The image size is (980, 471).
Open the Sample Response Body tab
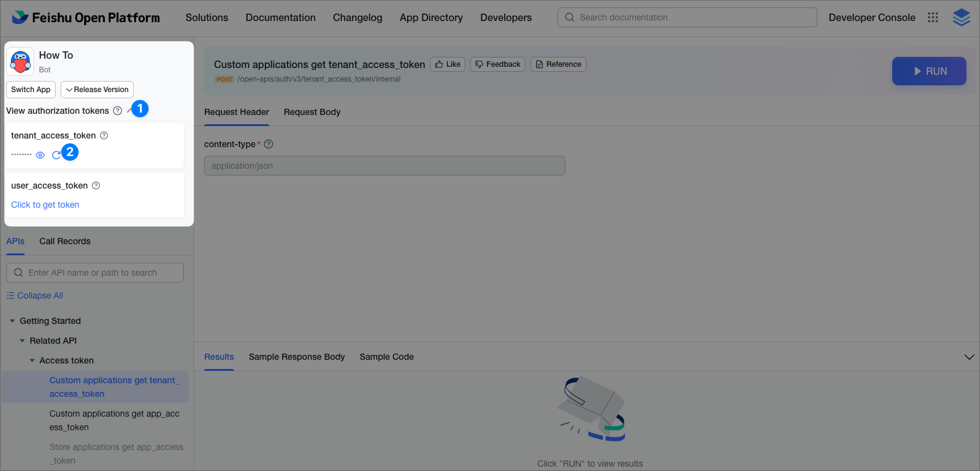[x=297, y=357]
